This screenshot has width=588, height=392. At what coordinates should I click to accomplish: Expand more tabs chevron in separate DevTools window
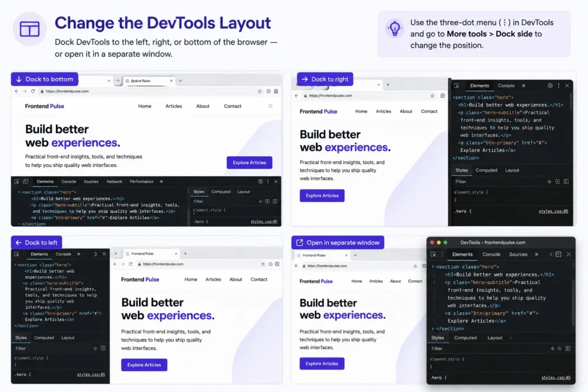click(x=536, y=254)
